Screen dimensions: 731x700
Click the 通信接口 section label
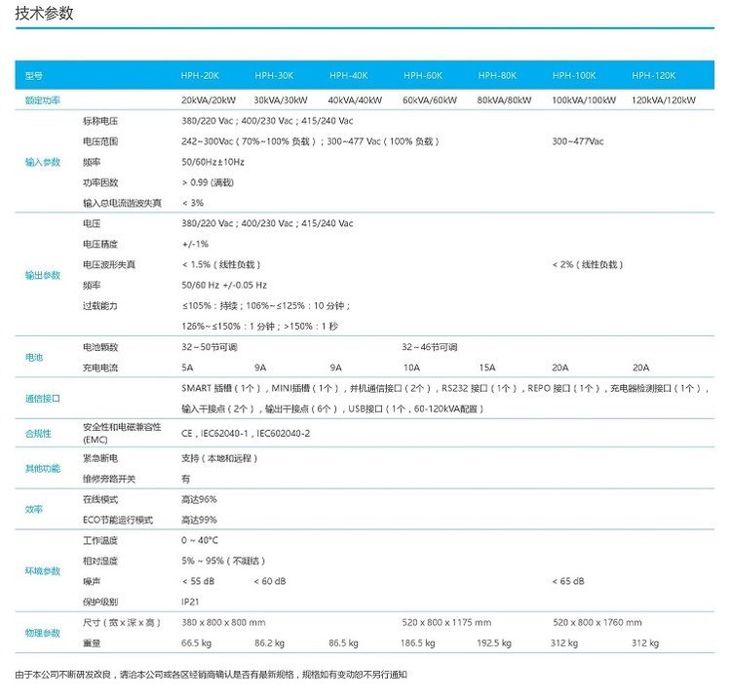tap(43, 399)
